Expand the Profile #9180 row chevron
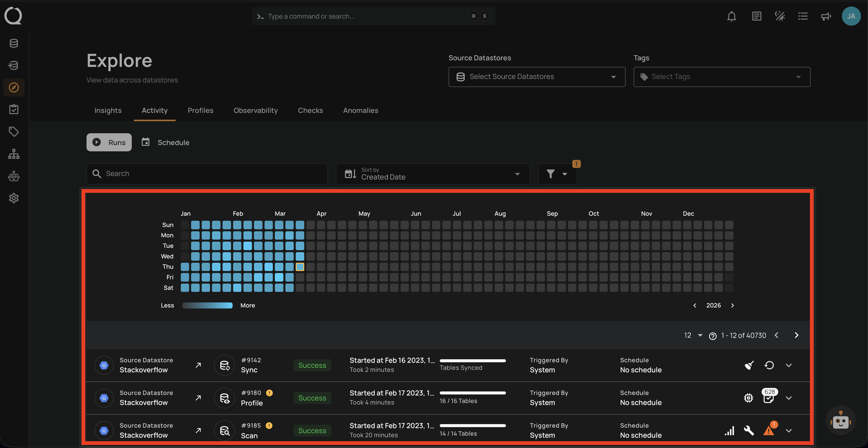The height and width of the screenshot is (448, 868). 789,398
